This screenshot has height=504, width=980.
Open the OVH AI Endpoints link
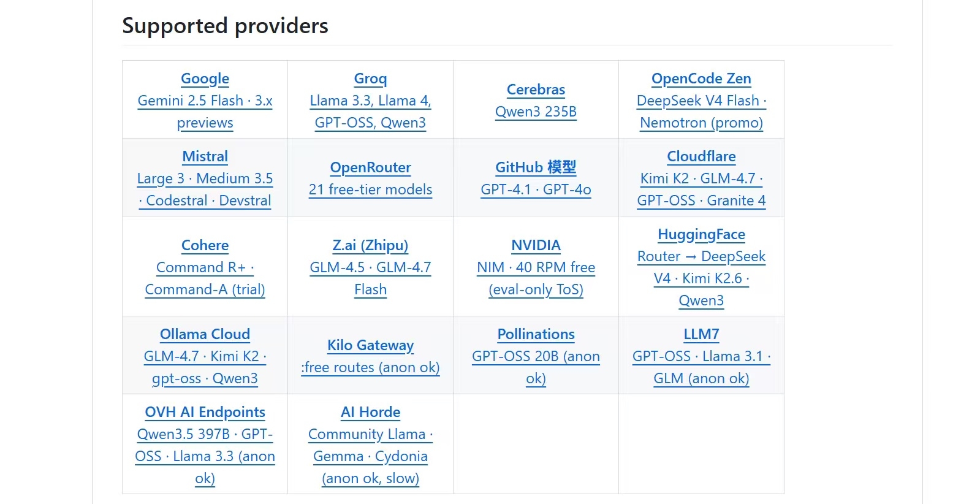point(205,412)
